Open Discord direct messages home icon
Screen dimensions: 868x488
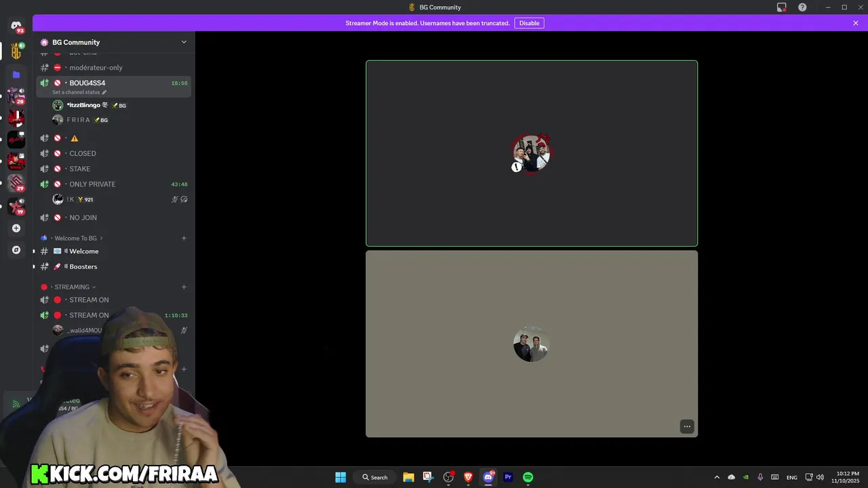coord(16,26)
